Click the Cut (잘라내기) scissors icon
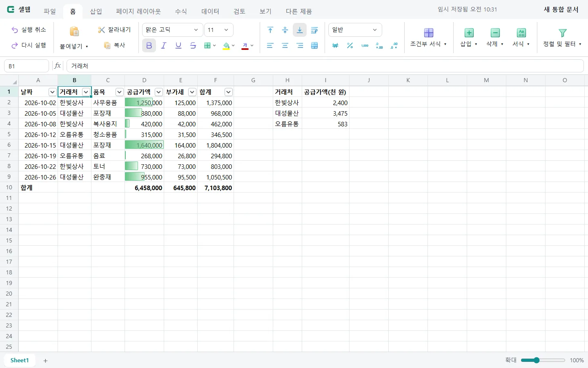 (x=102, y=30)
